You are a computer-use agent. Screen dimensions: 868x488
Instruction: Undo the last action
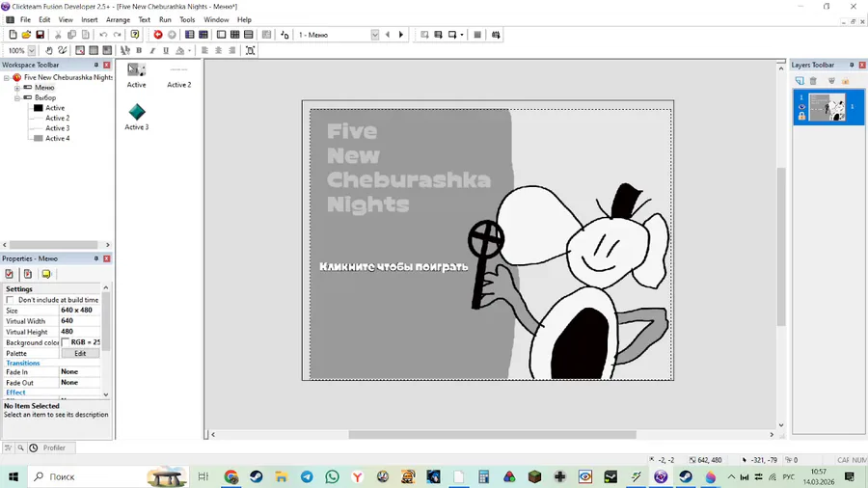[x=103, y=35]
